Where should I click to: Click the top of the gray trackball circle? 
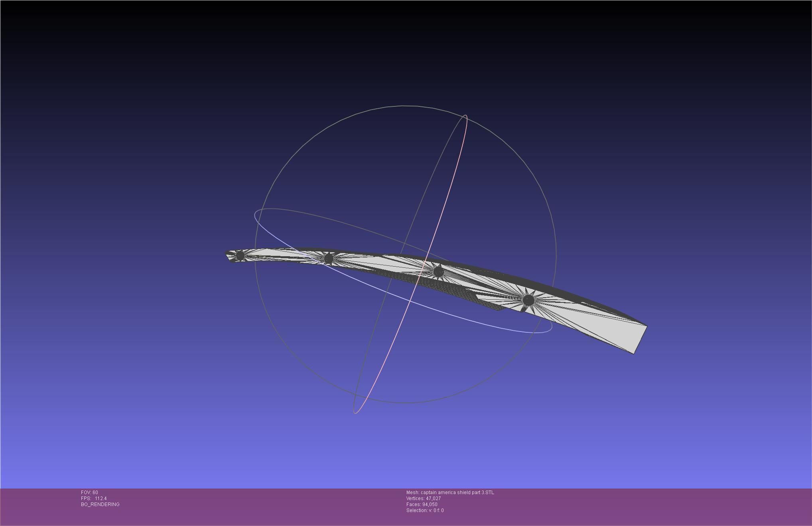tap(405, 106)
